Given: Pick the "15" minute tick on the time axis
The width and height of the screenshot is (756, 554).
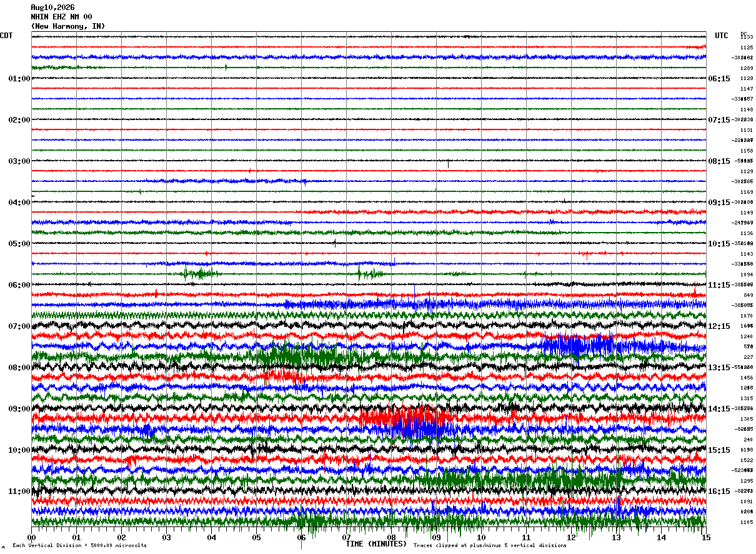Looking at the screenshot, I should point(706,538).
